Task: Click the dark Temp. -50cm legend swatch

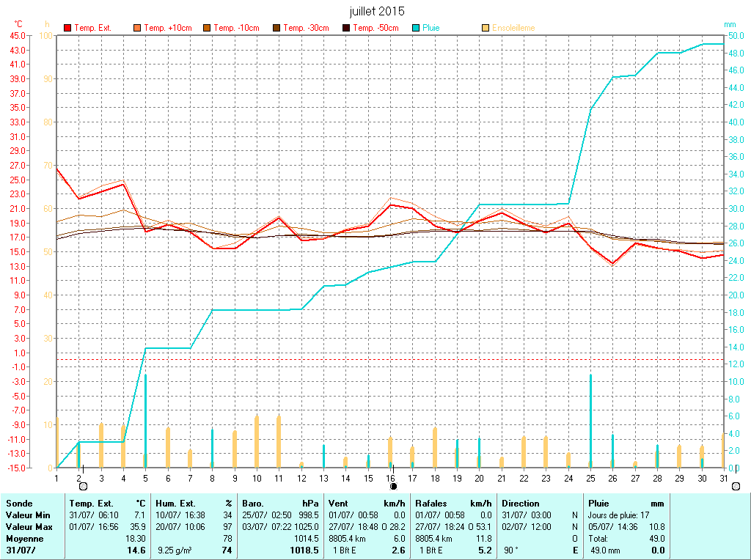Action: point(346,28)
